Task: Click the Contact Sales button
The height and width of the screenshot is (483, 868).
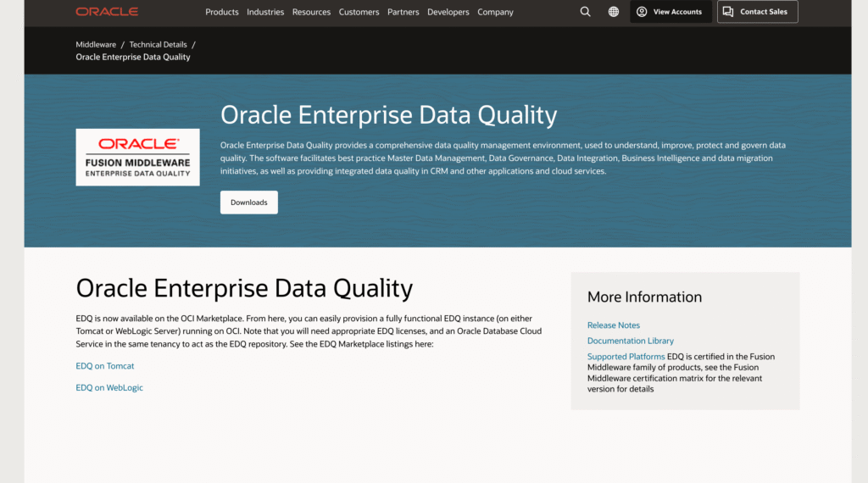Action: 757,12
